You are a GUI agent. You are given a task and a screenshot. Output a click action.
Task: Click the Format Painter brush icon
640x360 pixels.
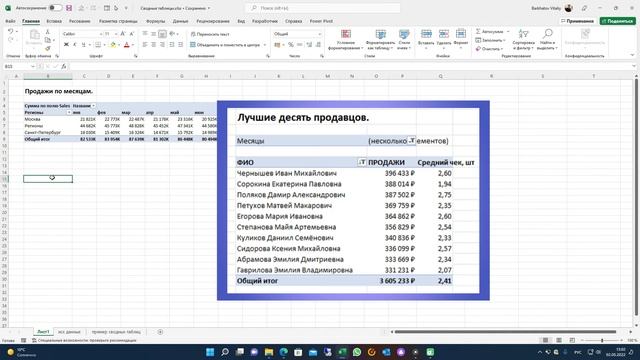(48, 48)
